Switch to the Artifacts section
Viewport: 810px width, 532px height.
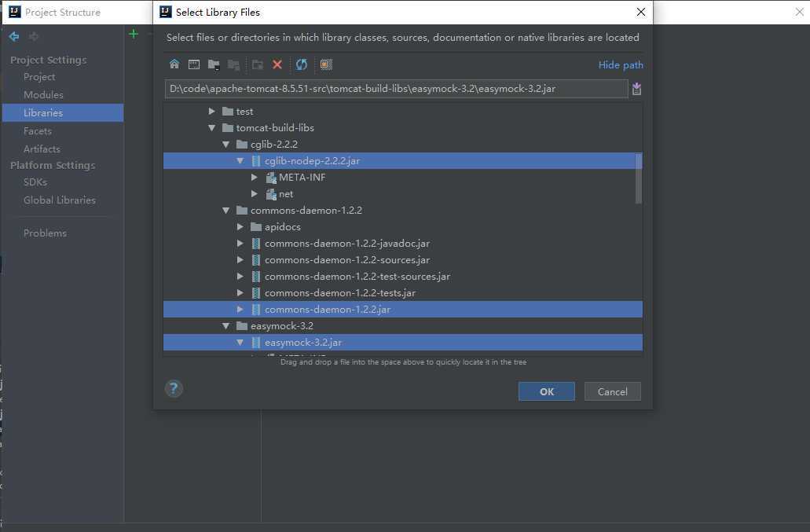[42, 149]
